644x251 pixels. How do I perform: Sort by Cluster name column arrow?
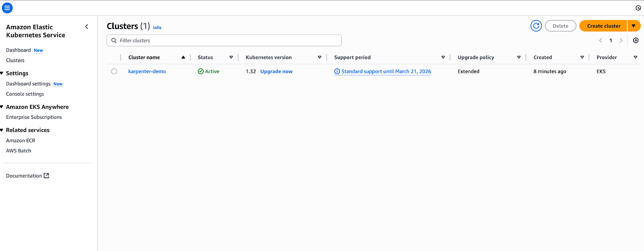183,58
